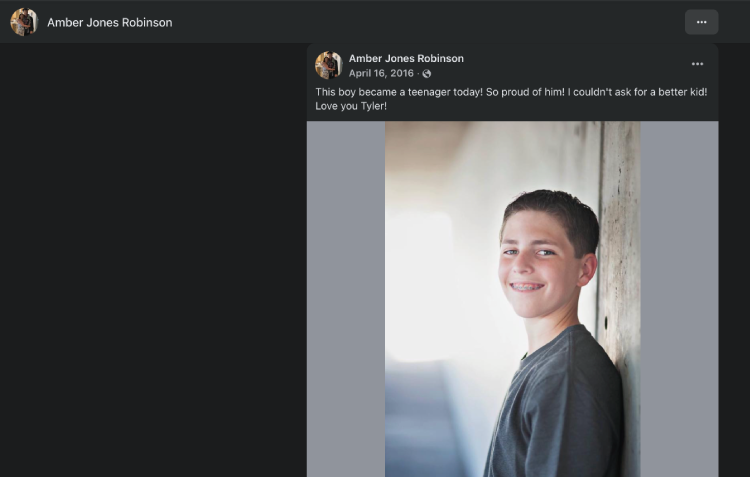Click the gray letterbox area left of the photo
This screenshot has width=750, height=477.
click(x=346, y=299)
